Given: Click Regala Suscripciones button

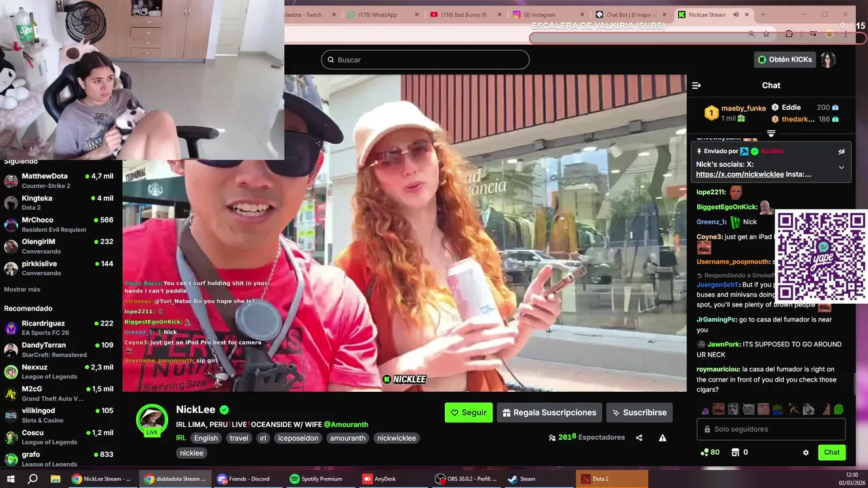Looking at the screenshot, I should pyautogui.click(x=549, y=412).
